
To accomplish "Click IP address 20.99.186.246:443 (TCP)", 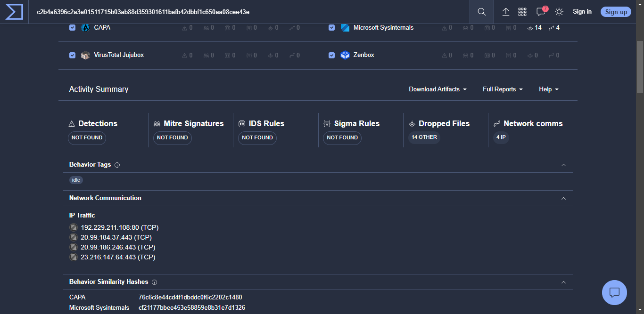I will (118, 247).
